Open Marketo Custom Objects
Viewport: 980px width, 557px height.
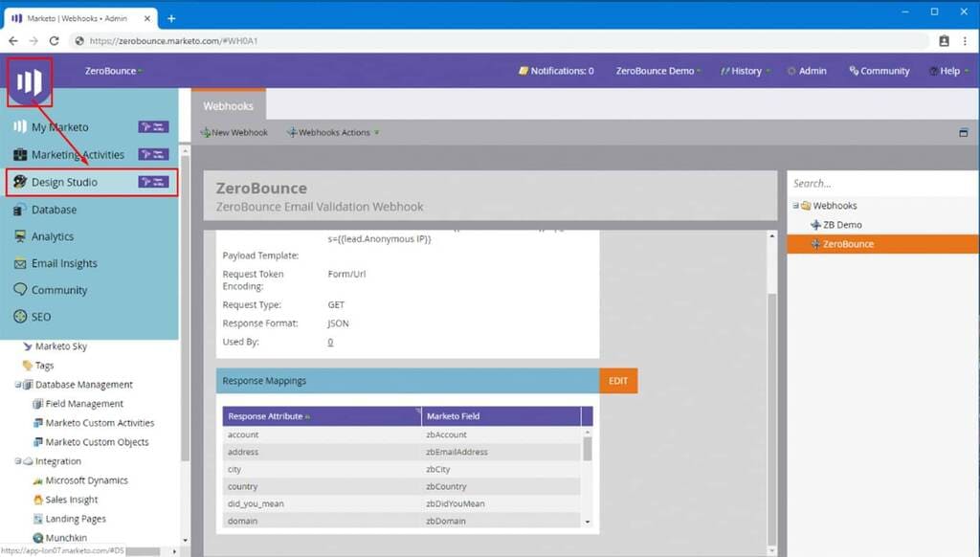[97, 442]
